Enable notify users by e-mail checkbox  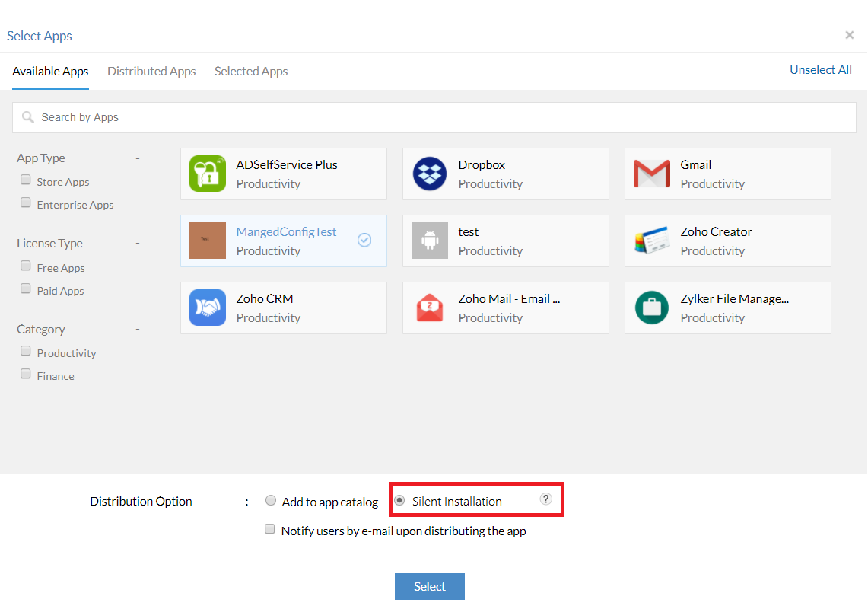click(269, 530)
